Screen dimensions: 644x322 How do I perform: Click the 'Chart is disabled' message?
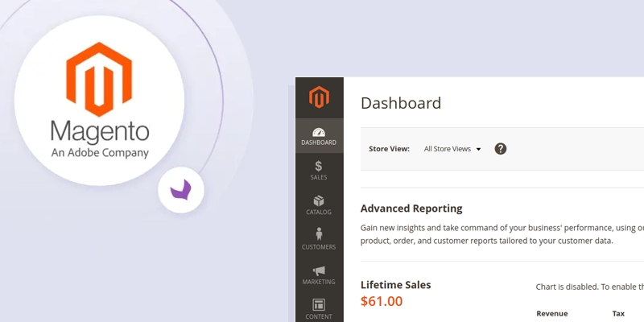tap(589, 287)
